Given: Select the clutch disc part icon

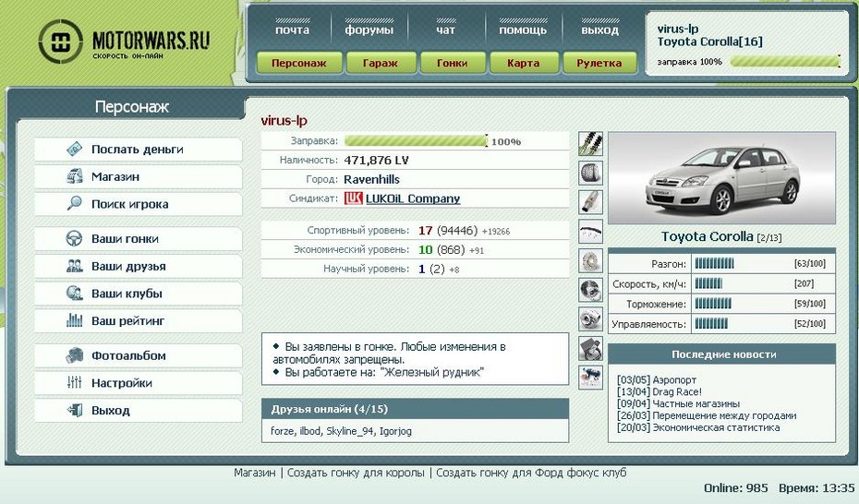Looking at the screenshot, I should click(590, 290).
